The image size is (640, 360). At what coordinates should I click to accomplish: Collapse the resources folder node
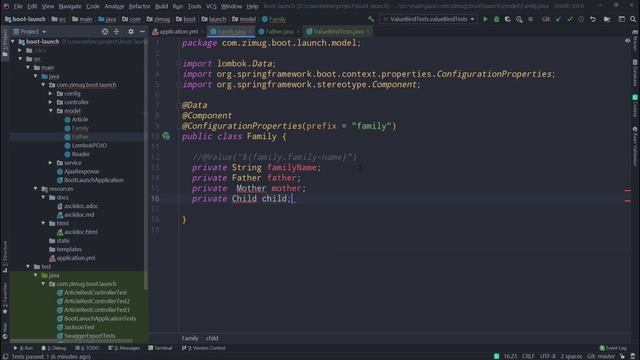36,189
